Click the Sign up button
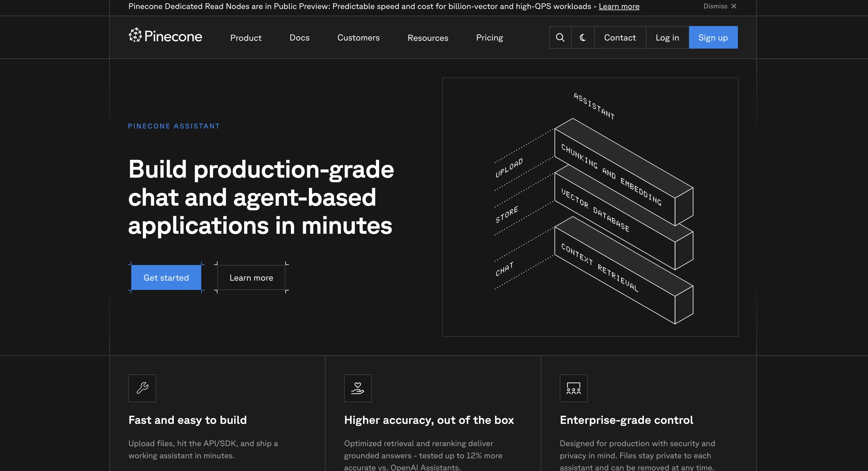 click(713, 37)
